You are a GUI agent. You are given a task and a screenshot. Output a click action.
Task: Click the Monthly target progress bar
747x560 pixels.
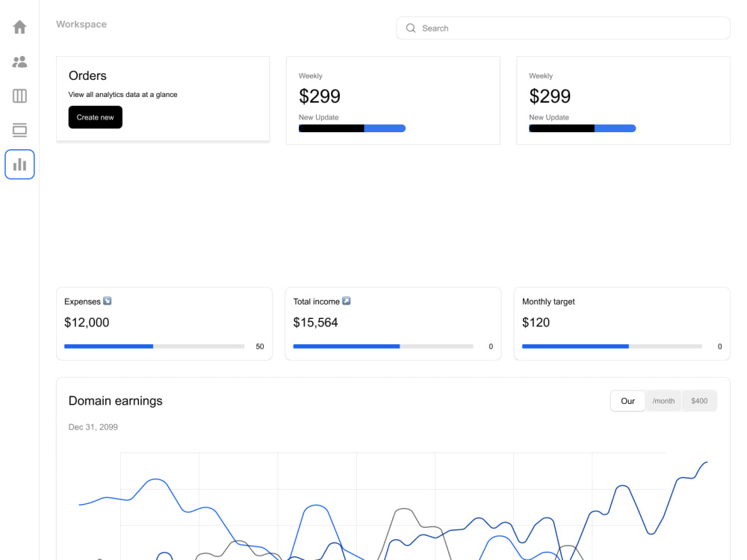click(613, 346)
